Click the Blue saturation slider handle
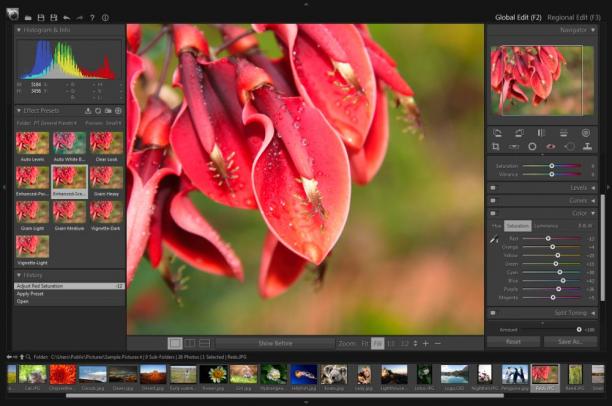Screen dimensions: 612x406 pyautogui.click(x=563, y=281)
